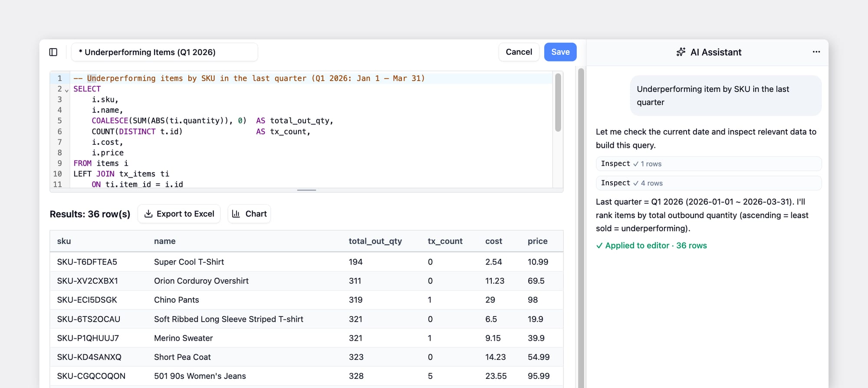Screen dimensions: 868x388
Task: Click the FROM items i code line
Action: pos(101,163)
